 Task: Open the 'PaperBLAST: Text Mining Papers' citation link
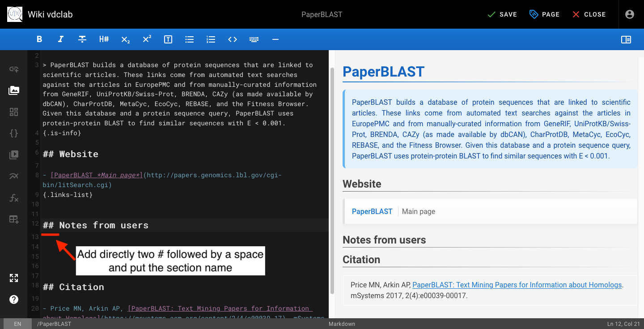pyautogui.click(x=517, y=285)
